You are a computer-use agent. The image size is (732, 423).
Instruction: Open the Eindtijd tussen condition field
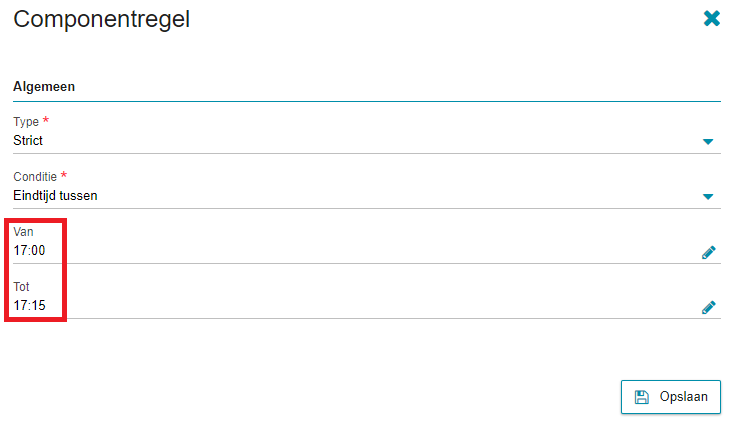pyautogui.click(x=366, y=196)
